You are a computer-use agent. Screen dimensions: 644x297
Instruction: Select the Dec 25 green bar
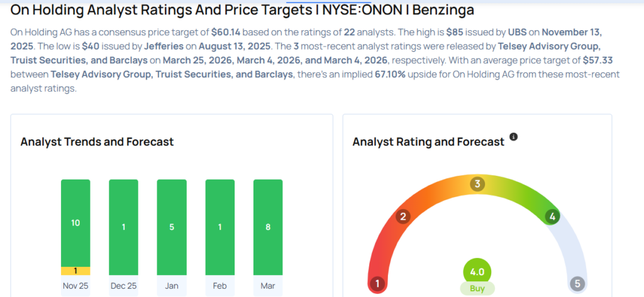click(x=124, y=227)
